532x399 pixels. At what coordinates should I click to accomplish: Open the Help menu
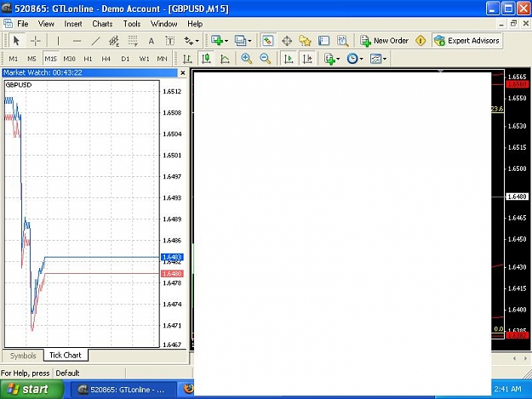(x=195, y=24)
